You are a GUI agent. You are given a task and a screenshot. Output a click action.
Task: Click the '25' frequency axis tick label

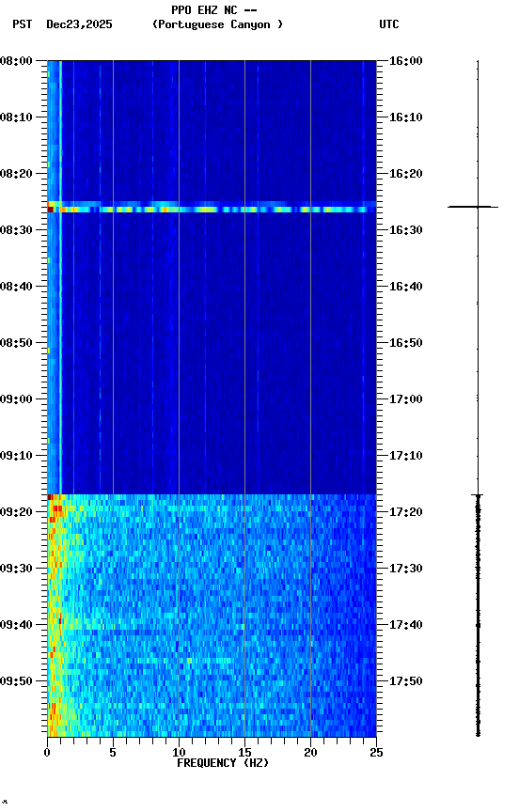[x=376, y=753]
